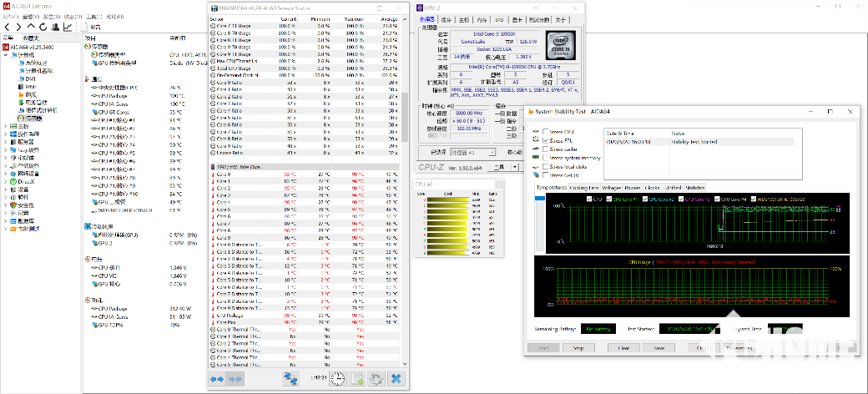Expand DirectX node in AIDA64 tree
This screenshot has width=868, height=394.
point(6,181)
